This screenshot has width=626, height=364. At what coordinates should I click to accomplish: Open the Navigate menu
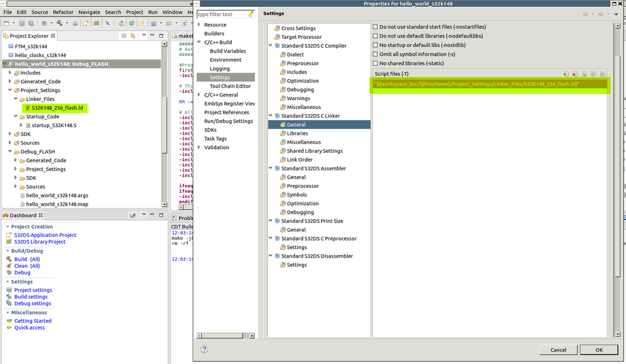click(x=90, y=13)
